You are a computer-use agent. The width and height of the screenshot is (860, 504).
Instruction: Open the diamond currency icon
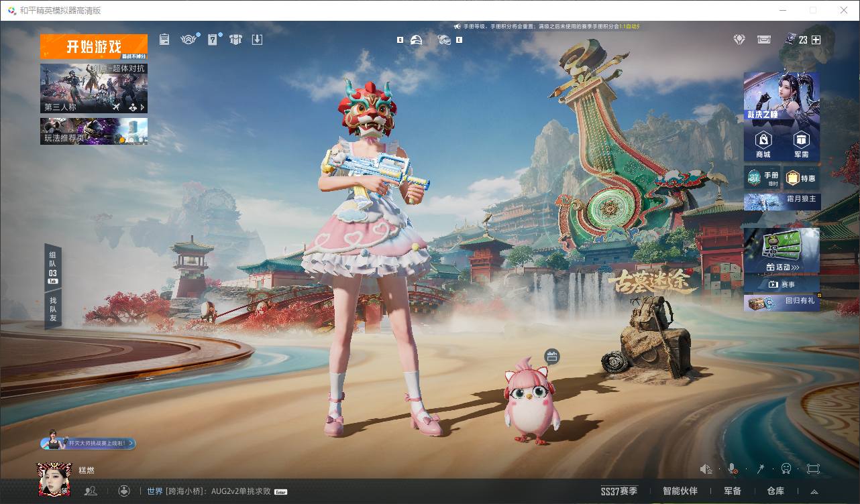[739, 40]
